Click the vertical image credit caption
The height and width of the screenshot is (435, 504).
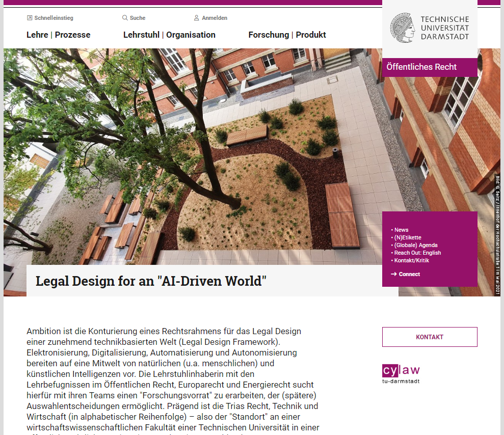tap(497, 234)
